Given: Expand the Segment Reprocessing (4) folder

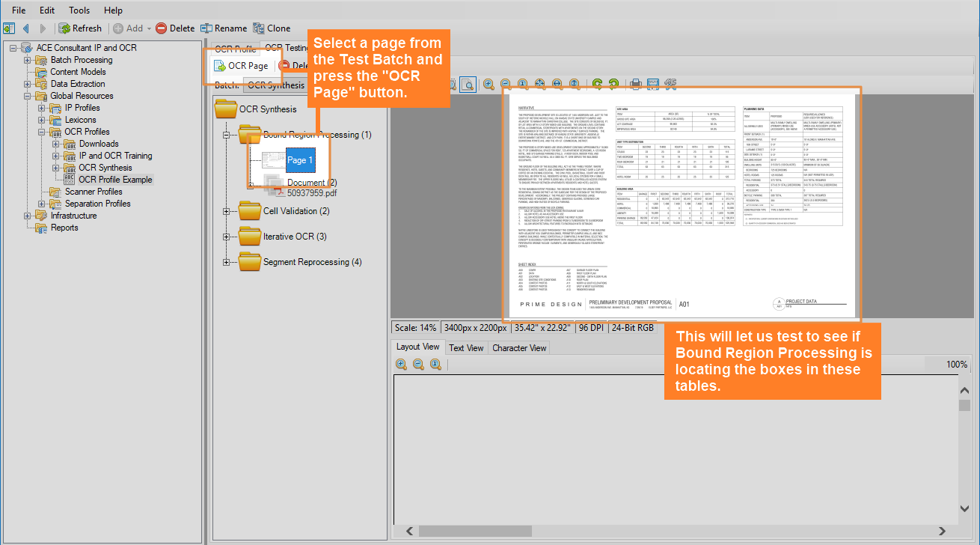Looking at the screenshot, I should point(227,262).
